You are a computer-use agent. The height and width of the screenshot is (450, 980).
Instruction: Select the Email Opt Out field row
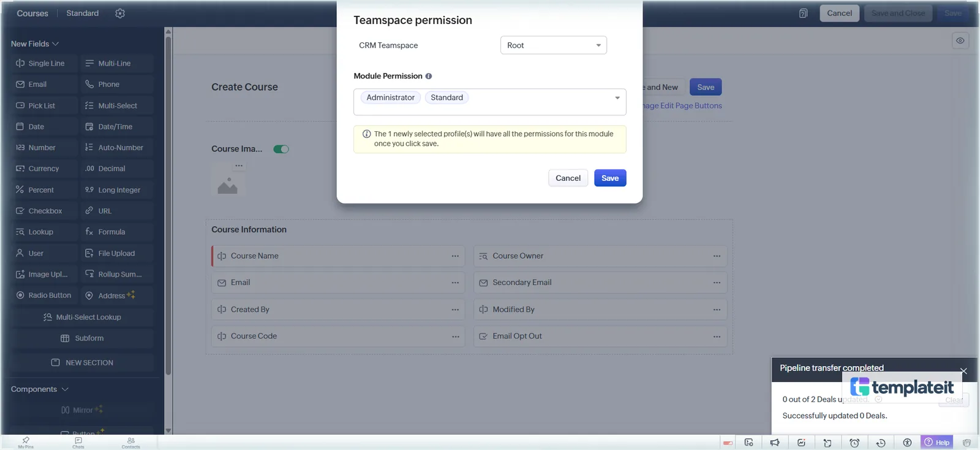(x=600, y=337)
